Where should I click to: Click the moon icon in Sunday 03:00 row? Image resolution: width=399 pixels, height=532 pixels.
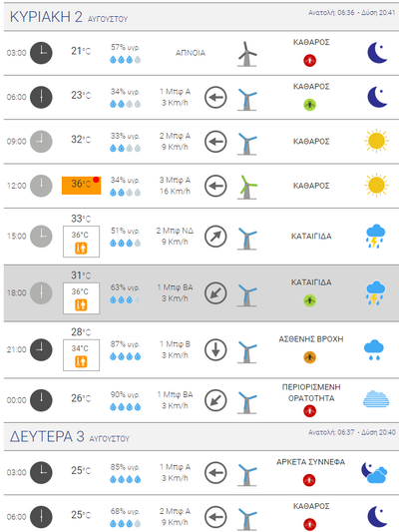point(377,53)
